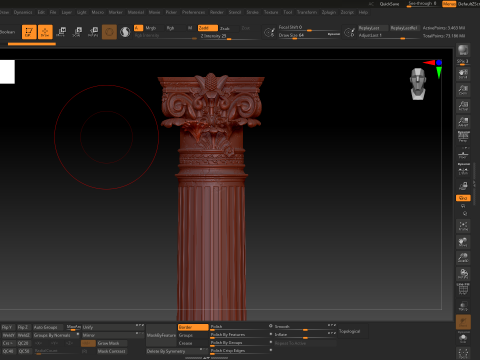The height and width of the screenshot is (360, 480).
Task: Select the Move transform icon
Action: click(61, 32)
